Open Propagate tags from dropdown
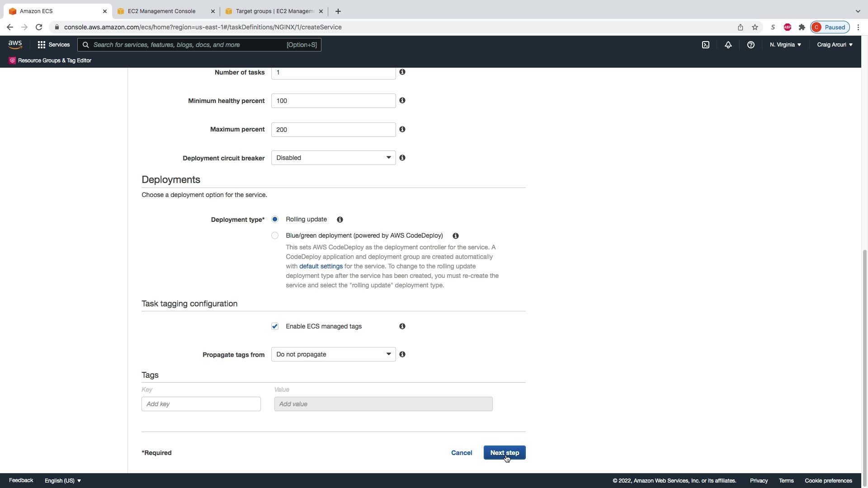Image resolution: width=868 pixels, height=488 pixels. pos(333,354)
